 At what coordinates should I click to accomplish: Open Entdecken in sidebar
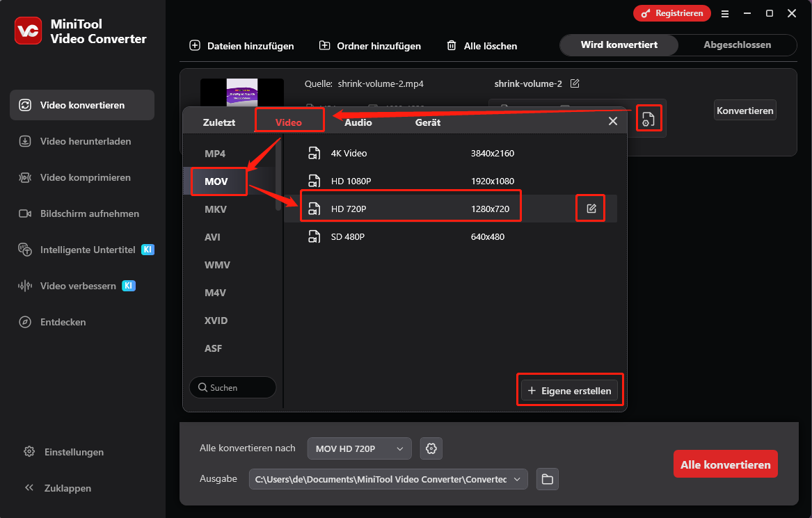point(82,322)
